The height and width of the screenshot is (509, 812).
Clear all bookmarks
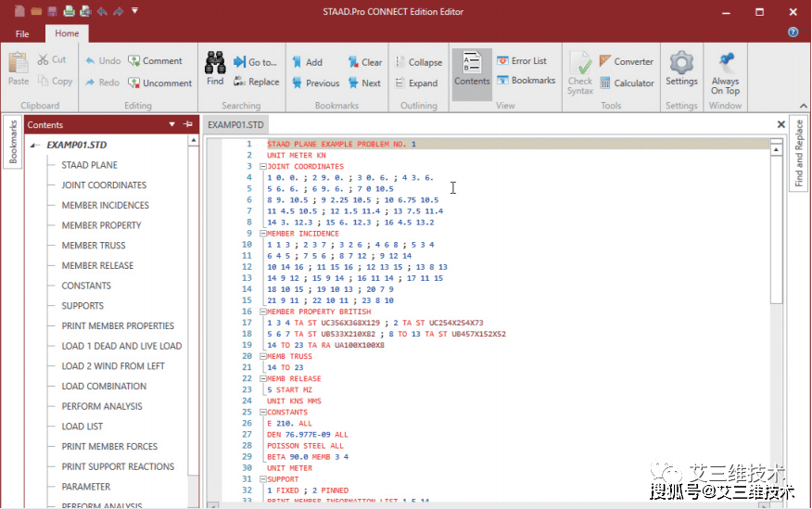pyautogui.click(x=364, y=62)
